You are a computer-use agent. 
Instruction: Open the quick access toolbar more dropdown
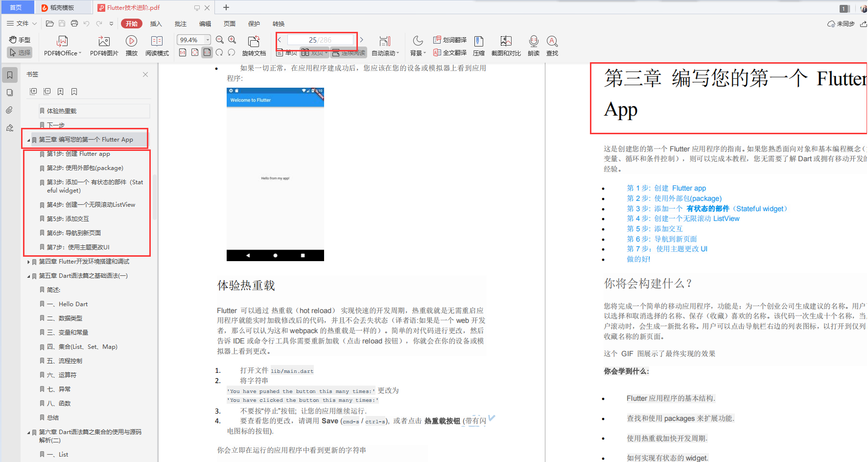(x=111, y=24)
